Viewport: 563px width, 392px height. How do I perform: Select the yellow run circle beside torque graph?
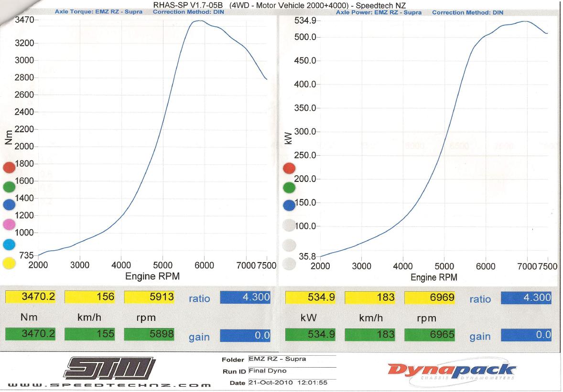[x=10, y=263]
